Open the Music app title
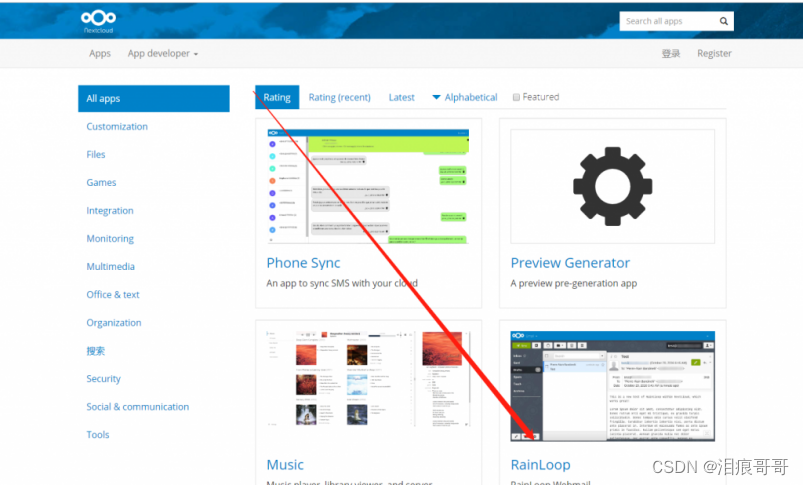804x485 pixels. [x=285, y=465]
